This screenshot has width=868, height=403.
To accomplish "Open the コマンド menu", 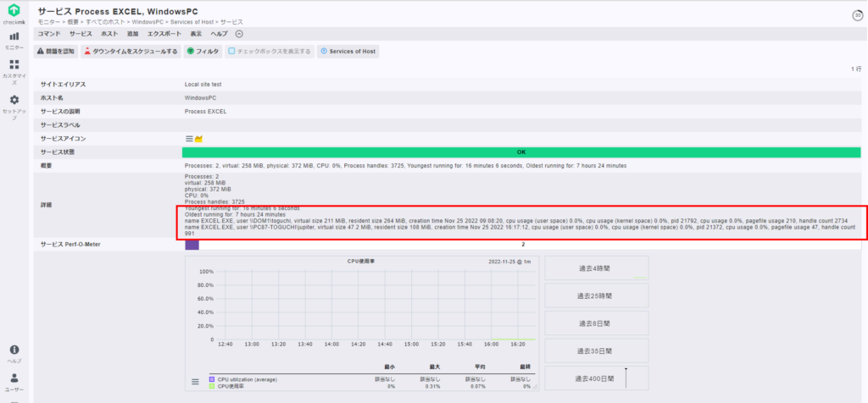I will (48, 34).
